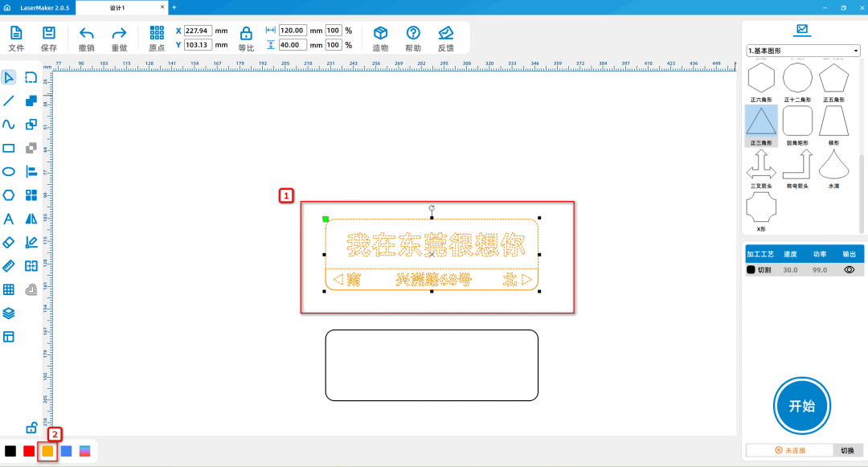Toggle the padlock at bottom of toolbar
This screenshot has width=868, height=467.
pyautogui.click(x=31, y=427)
